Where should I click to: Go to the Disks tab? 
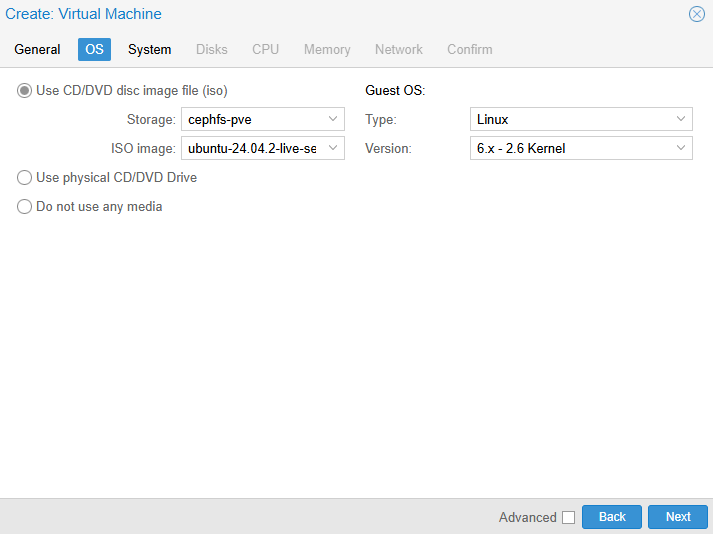pyautogui.click(x=211, y=49)
